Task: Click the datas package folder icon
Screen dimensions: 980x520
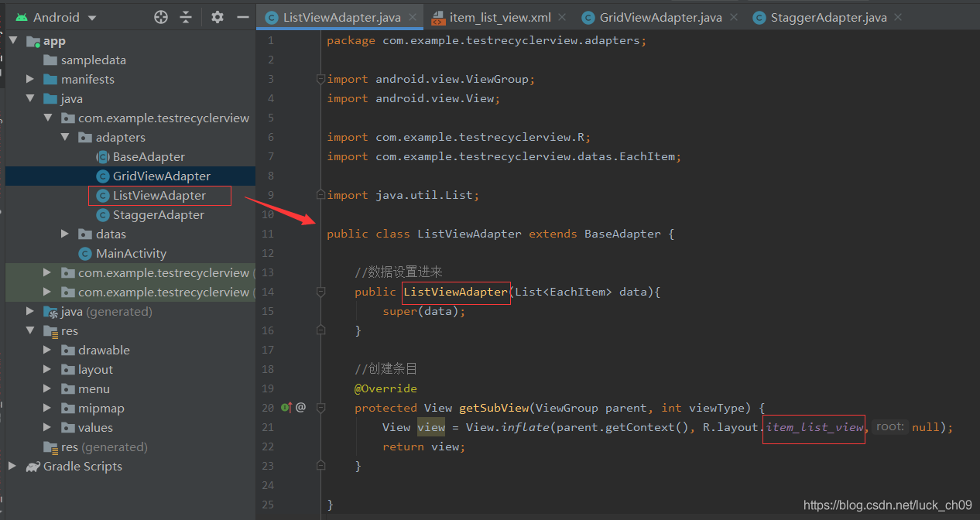Action: coord(85,234)
